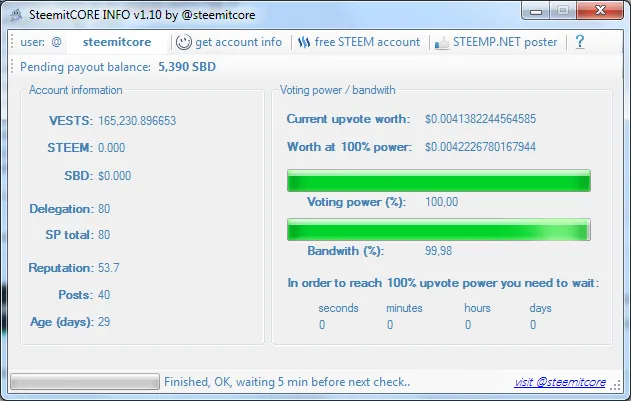Click the 'days' wait value 0
The height and width of the screenshot is (401, 631).
pos(533,325)
